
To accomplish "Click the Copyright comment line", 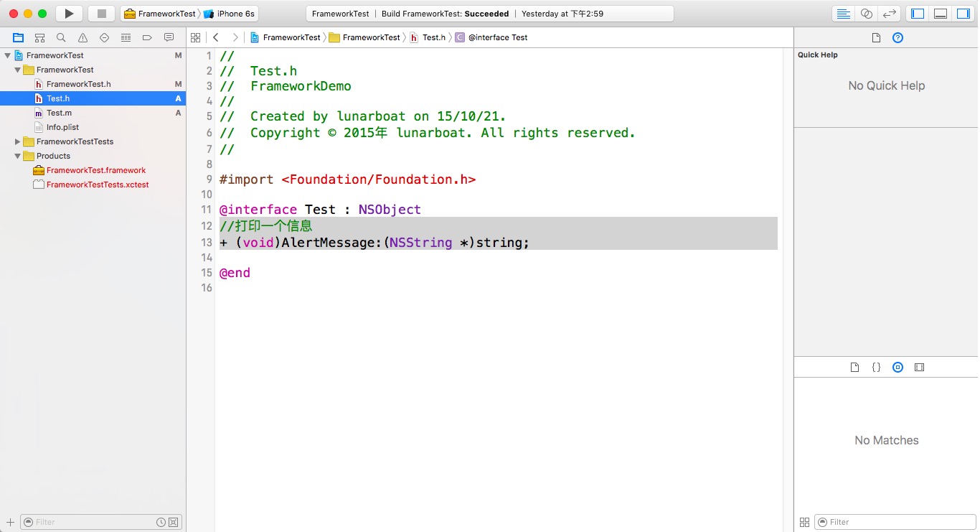I will [x=428, y=133].
